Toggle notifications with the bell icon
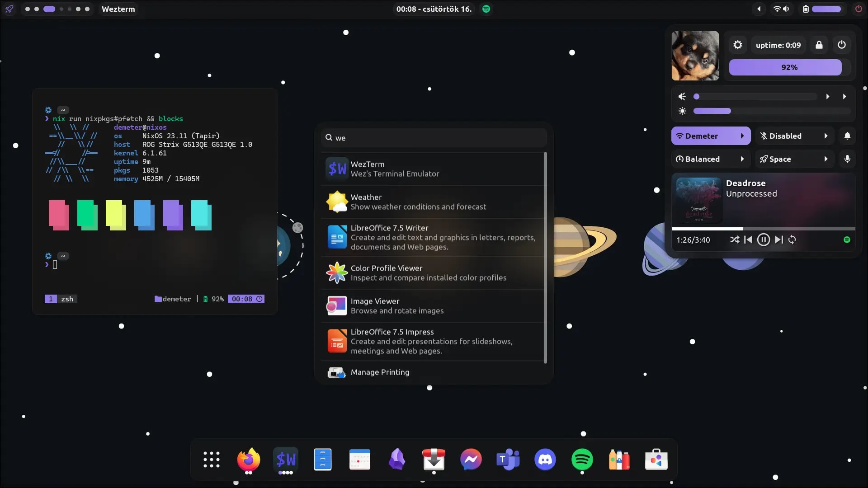This screenshot has width=868, height=488. click(x=847, y=136)
